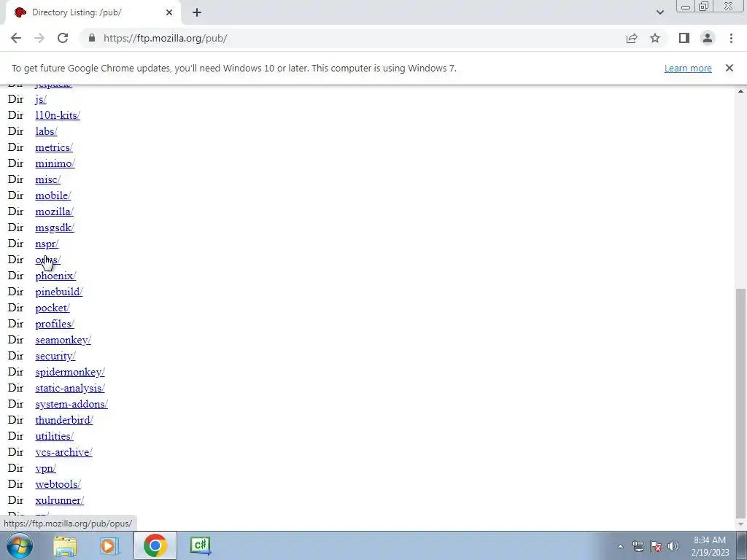This screenshot has width=747, height=560.
Task: Open the side panel icon
Action: [x=684, y=38]
